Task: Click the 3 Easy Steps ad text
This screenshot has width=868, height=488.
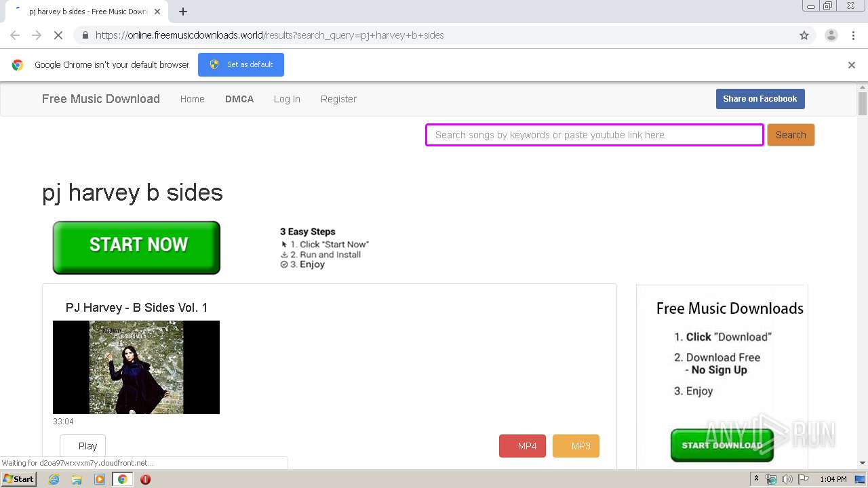Action: click(x=308, y=232)
